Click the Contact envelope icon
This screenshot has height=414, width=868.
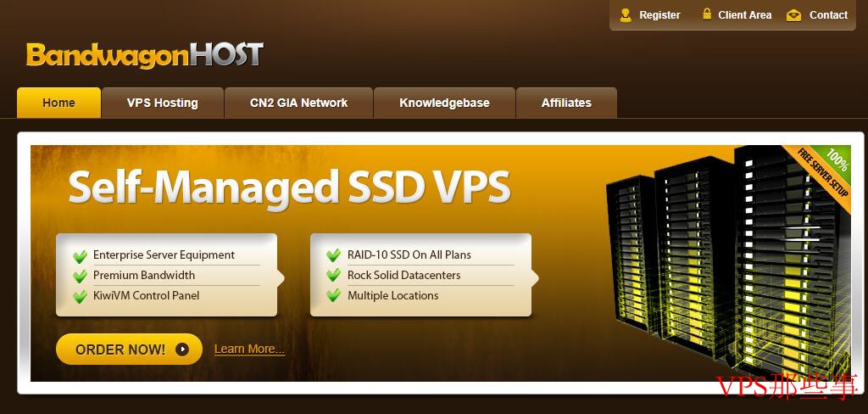[793, 15]
